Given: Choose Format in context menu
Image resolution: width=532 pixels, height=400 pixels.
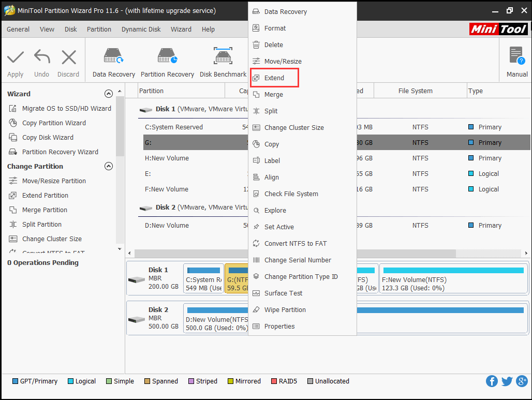Looking at the screenshot, I should (302, 28).
